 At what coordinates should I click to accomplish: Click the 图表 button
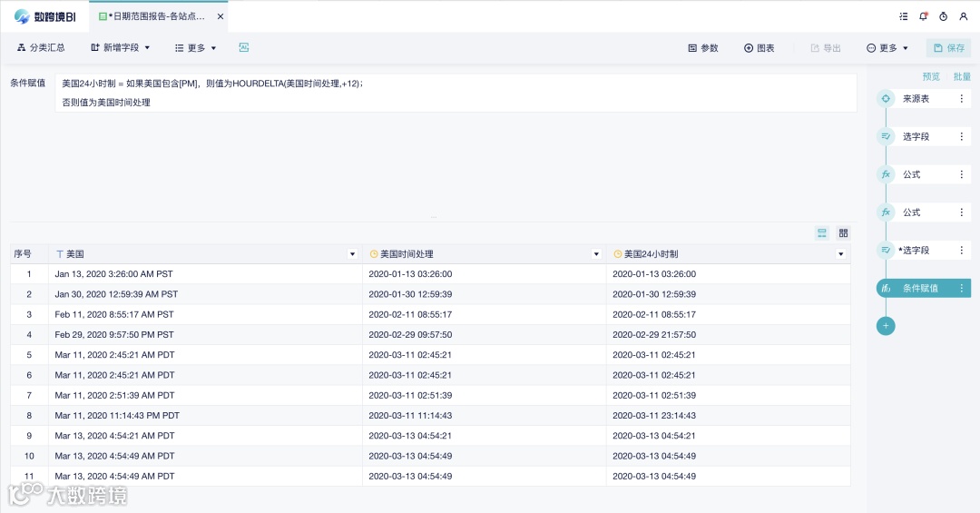point(759,48)
